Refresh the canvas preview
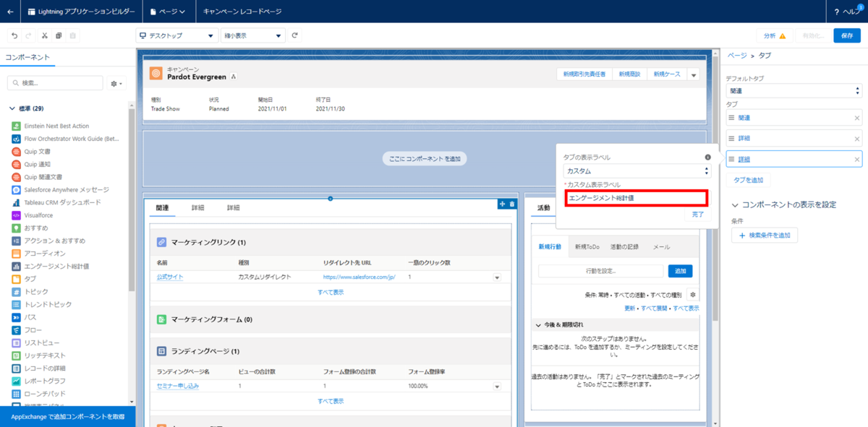Viewport: 868px width, 427px height. coord(295,35)
